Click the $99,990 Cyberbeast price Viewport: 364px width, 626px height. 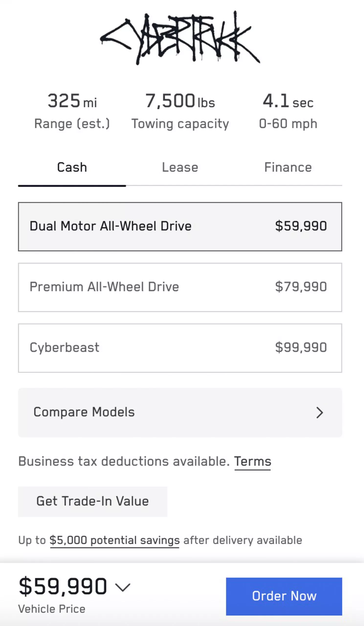pyautogui.click(x=301, y=347)
